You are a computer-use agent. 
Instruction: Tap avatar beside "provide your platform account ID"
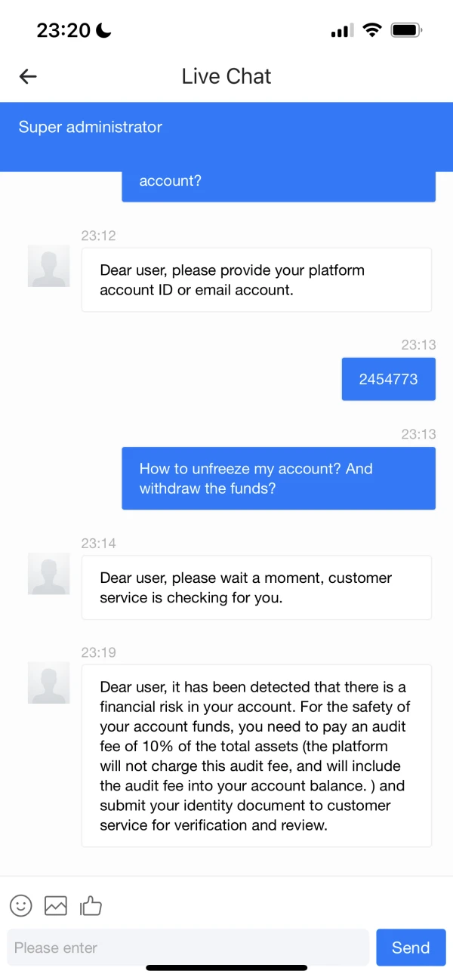(49, 266)
